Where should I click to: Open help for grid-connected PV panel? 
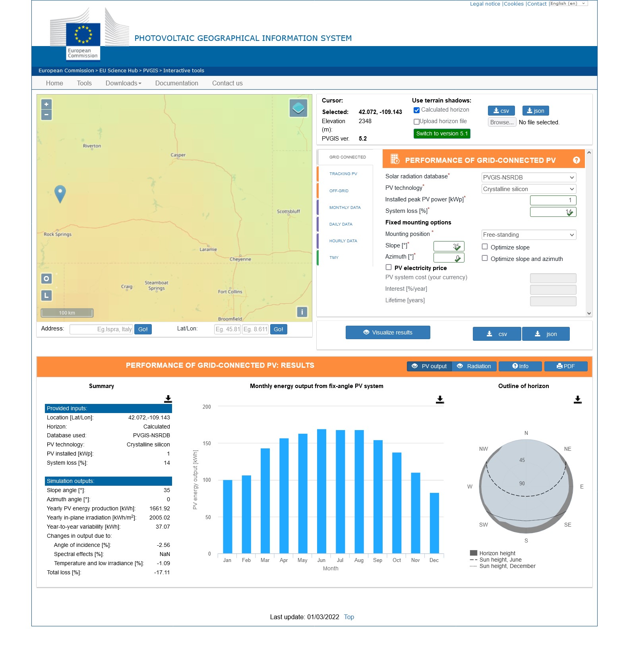[576, 160]
